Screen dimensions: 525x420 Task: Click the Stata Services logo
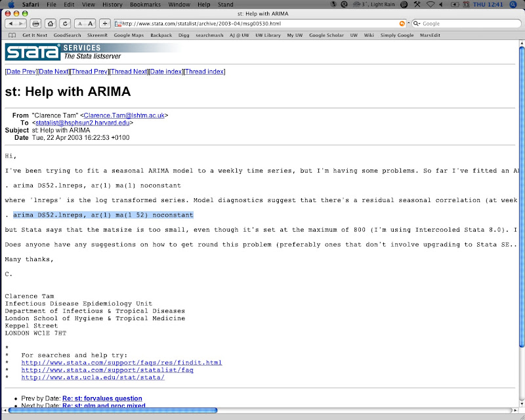pyautogui.click(x=52, y=52)
